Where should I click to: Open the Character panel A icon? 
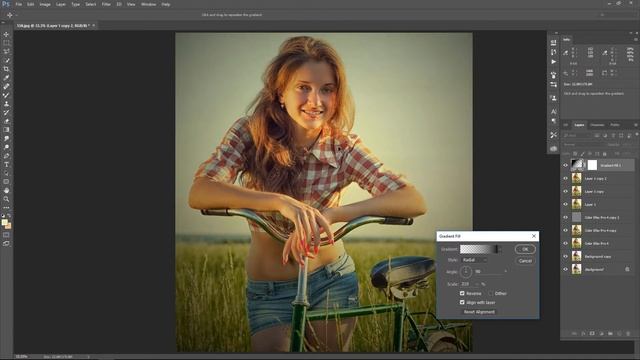553,111
